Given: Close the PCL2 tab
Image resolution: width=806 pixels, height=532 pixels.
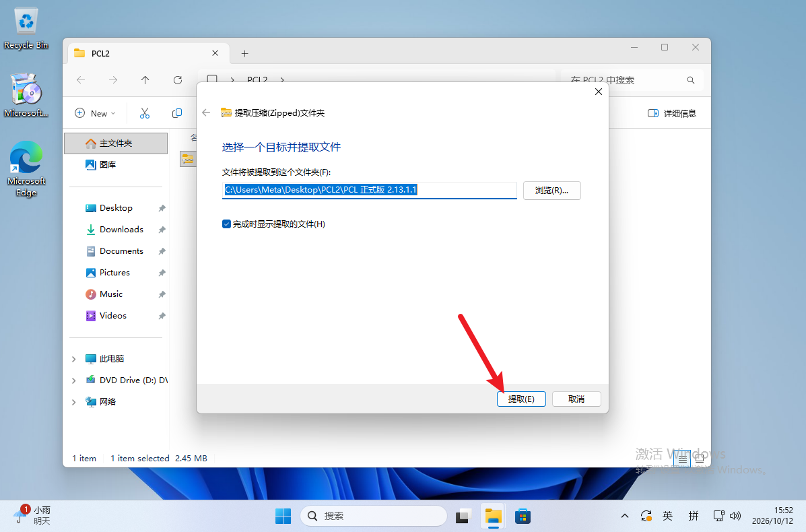Looking at the screenshot, I should pos(215,53).
